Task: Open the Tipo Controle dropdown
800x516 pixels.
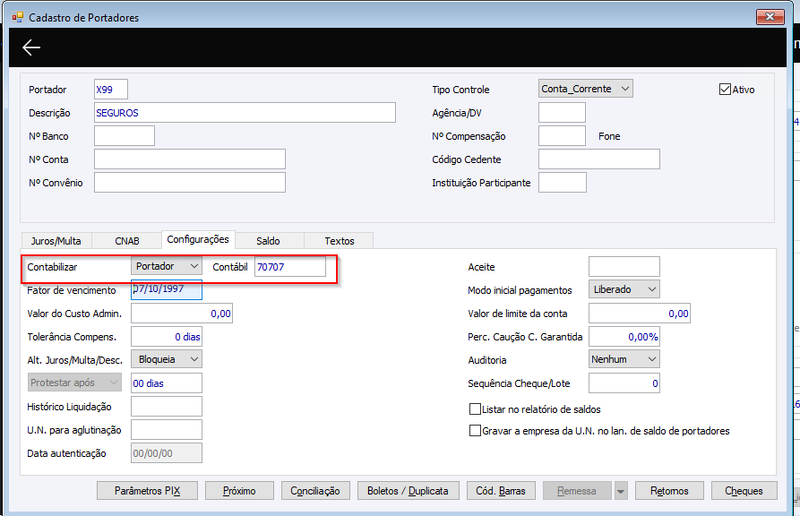Action: (585, 89)
